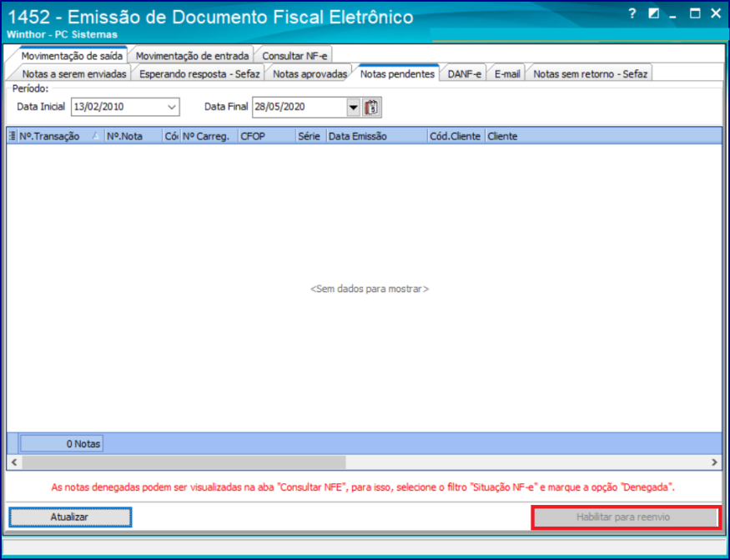Click the Data Inicial date field
730x560 pixels.
click(x=125, y=107)
